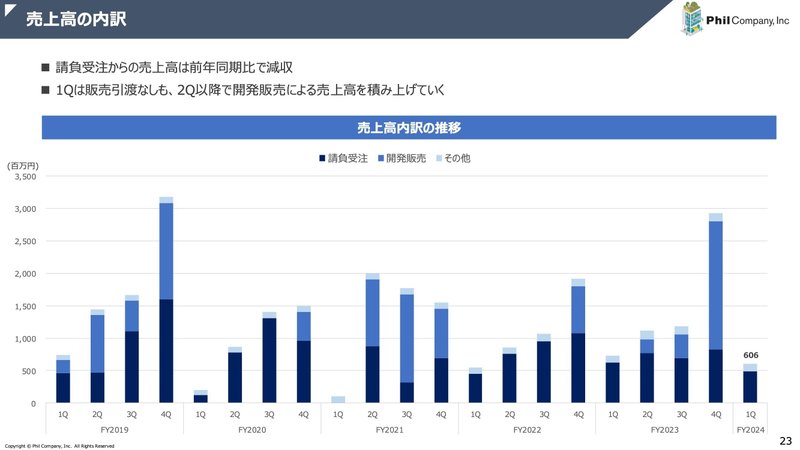Click the Copyright Phil Company footer text

point(60,446)
